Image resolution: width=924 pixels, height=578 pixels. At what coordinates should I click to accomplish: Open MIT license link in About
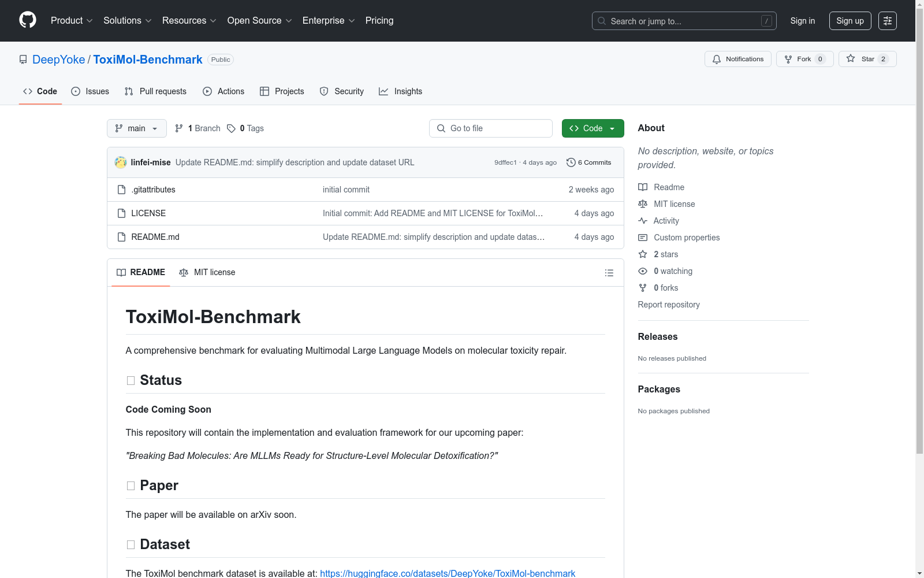pyautogui.click(x=666, y=204)
